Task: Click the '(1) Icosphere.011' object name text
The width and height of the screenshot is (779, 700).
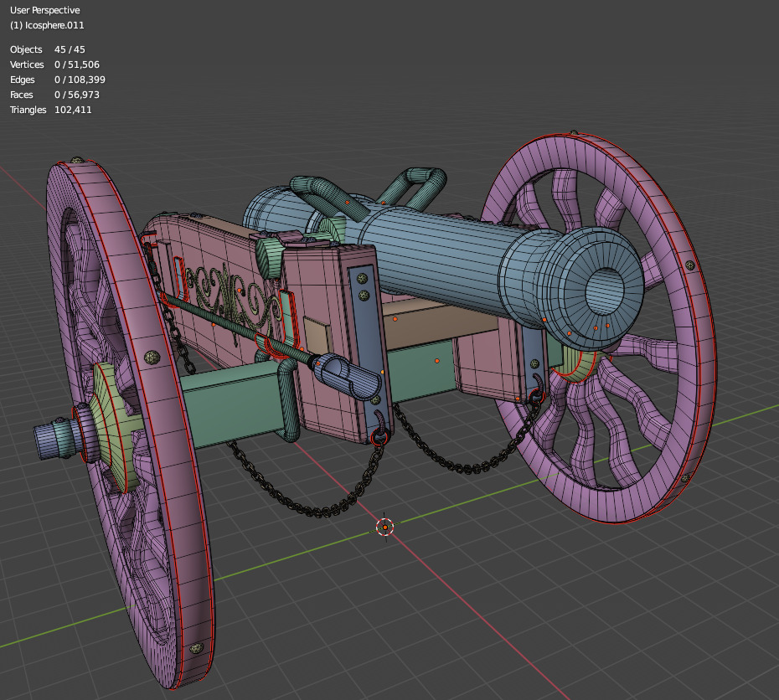Action: pos(47,25)
